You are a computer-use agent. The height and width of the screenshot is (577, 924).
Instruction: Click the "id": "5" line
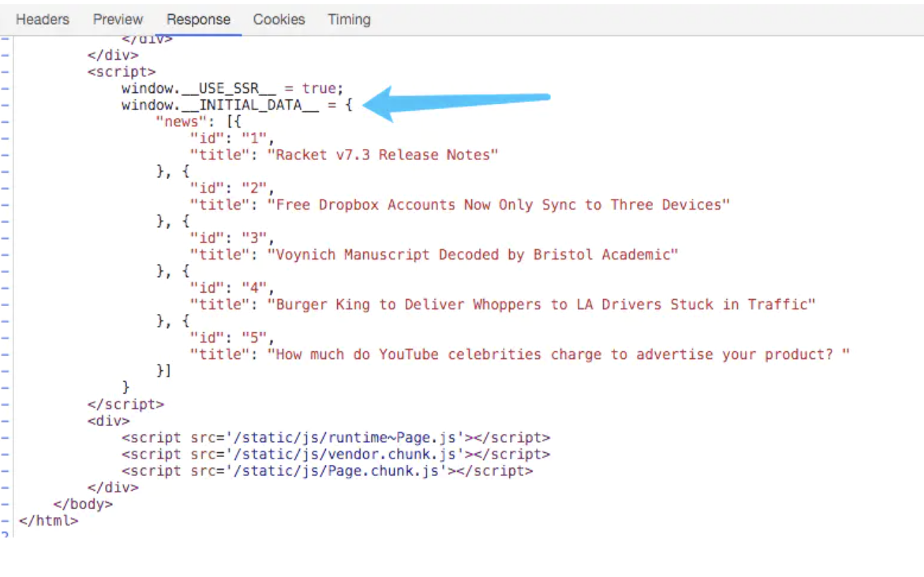231,338
